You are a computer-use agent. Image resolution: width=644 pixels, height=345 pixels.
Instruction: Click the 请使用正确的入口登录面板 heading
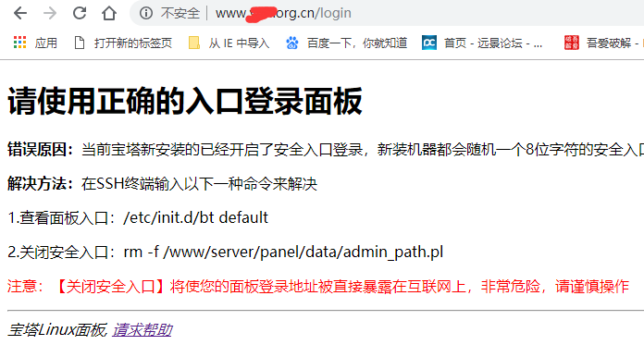click(x=185, y=101)
